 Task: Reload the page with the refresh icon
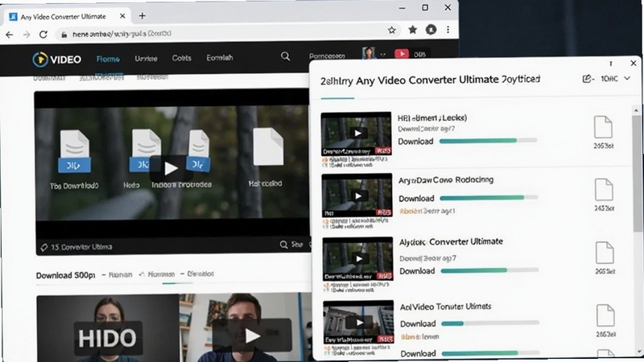pos(43,35)
